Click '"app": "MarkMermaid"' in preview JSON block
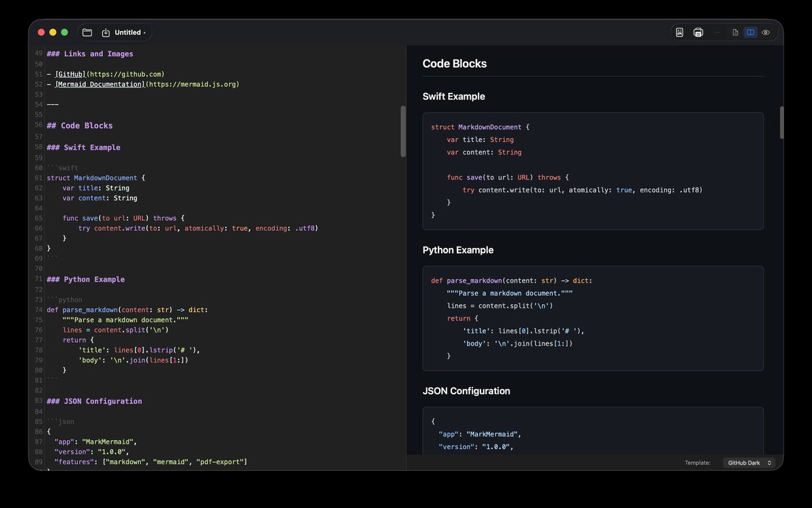812x508 pixels. [x=480, y=434]
